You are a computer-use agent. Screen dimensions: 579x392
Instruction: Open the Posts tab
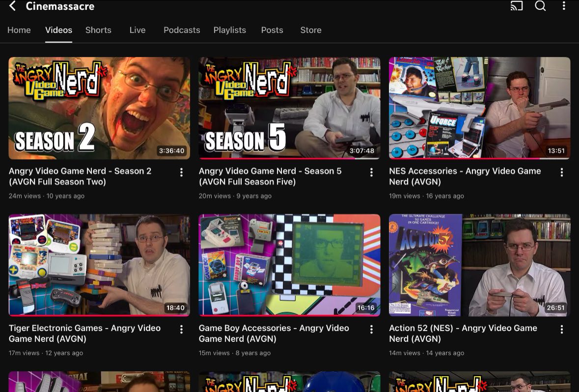tap(272, 30)
